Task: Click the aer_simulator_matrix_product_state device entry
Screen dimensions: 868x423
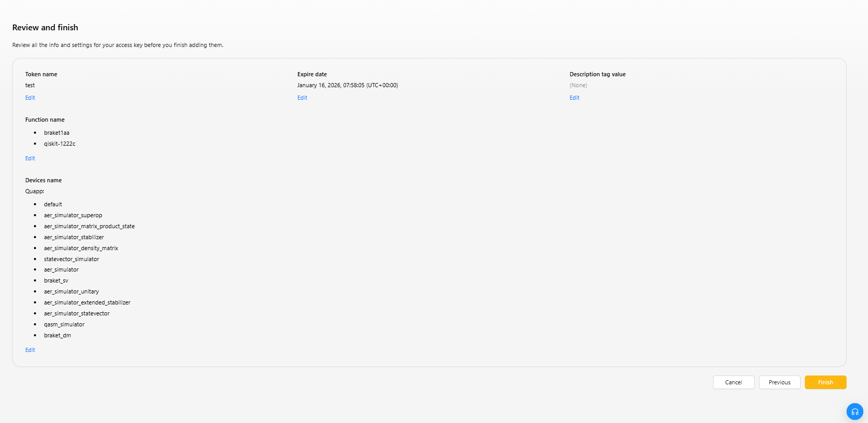Action: tap(89, 226)
